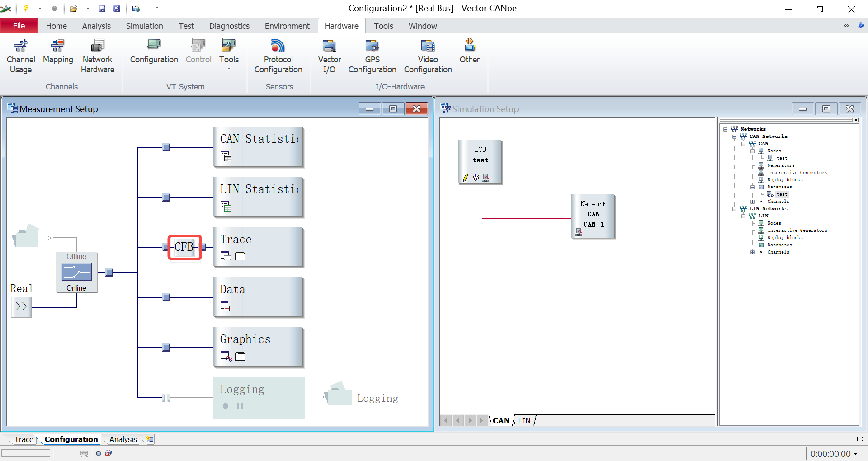The image size is (868, 461).
Task: Select the DBC test database in tree
Action: click(x=782, y=194)
